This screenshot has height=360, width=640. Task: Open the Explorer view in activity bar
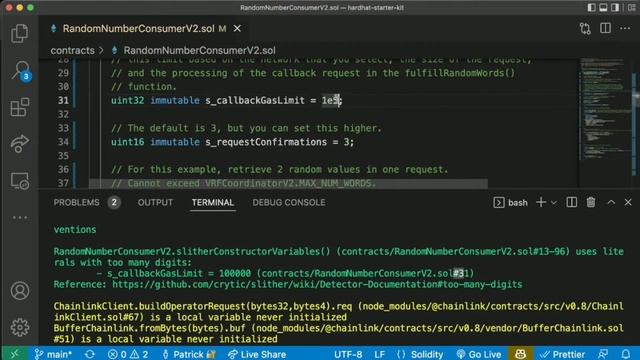pos(20,33)
